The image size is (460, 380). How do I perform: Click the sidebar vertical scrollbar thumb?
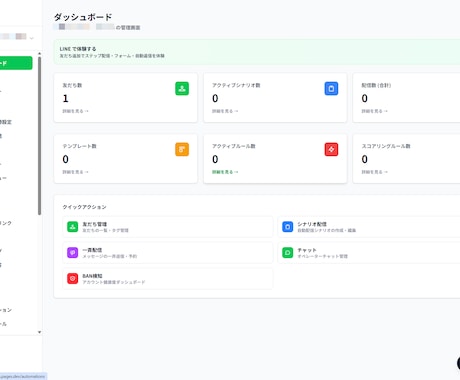click(39, 136)
